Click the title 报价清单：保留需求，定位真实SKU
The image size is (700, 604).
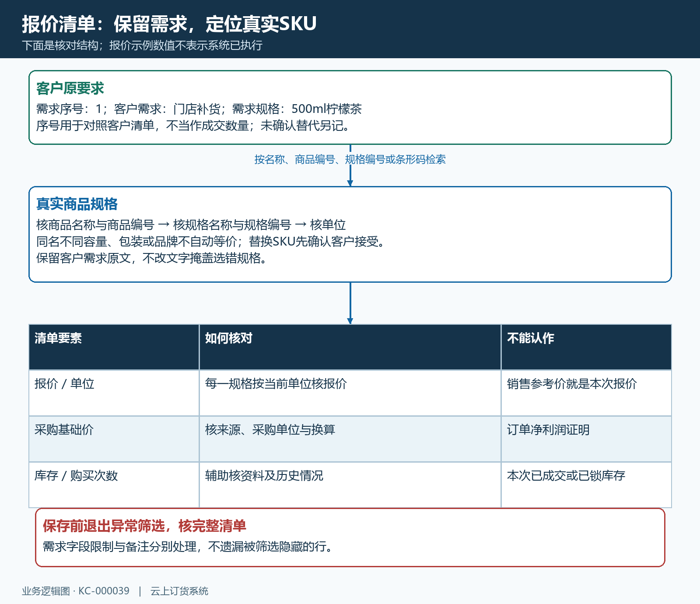[169, 24]
